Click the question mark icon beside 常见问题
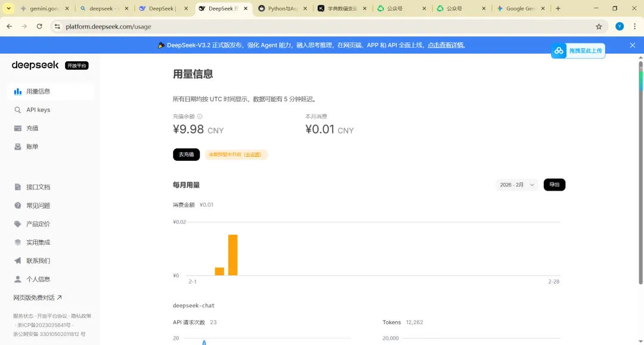The height and width of the screenshot is (345, 644). 18,206
